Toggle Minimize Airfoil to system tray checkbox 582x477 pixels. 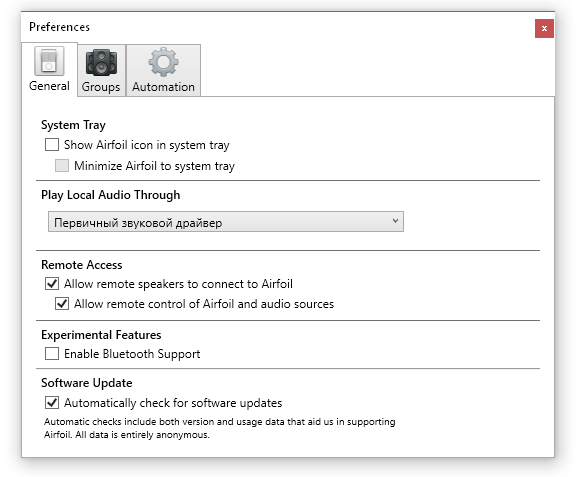point(62,165)
